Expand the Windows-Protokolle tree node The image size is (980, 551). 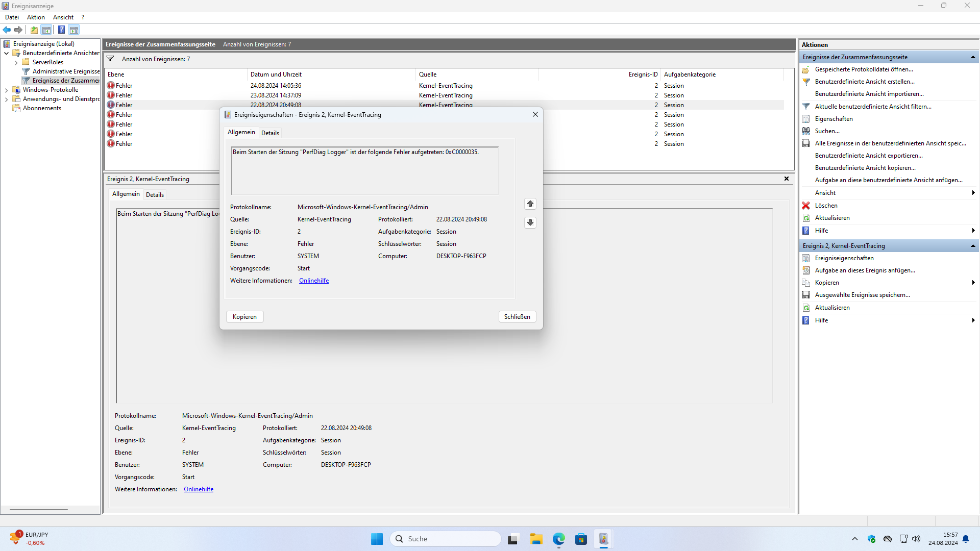click(6, 90)
